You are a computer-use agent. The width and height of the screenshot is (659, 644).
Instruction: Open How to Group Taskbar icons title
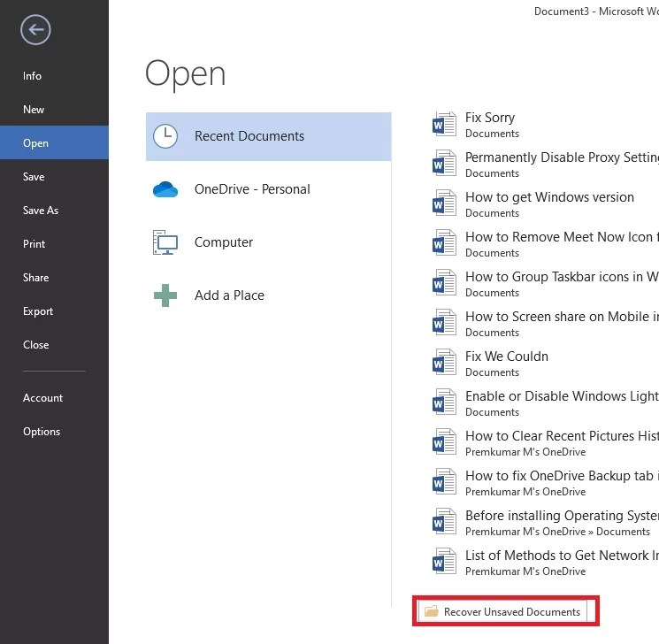click(562, 277)
